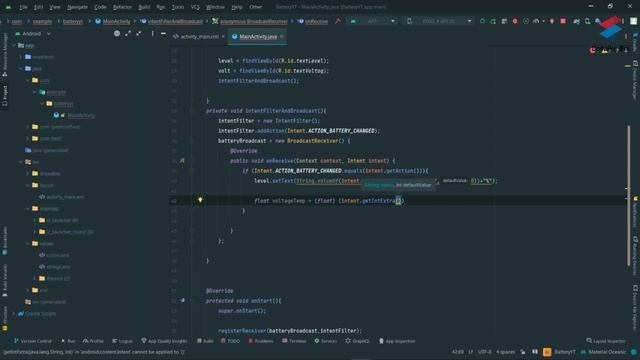
Task: Click the Run app icon
Action: click(482, 21)
